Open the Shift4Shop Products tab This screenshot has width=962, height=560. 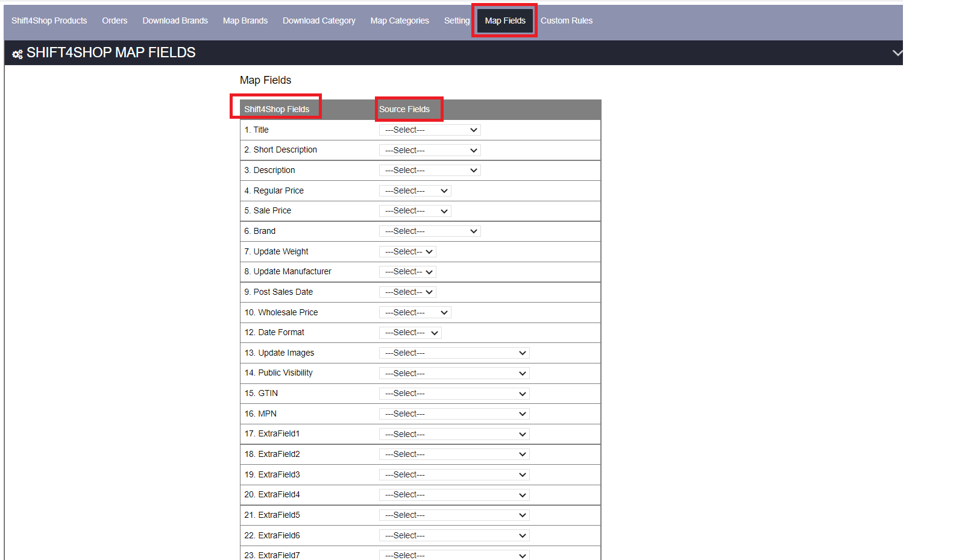tap(49, 20)
